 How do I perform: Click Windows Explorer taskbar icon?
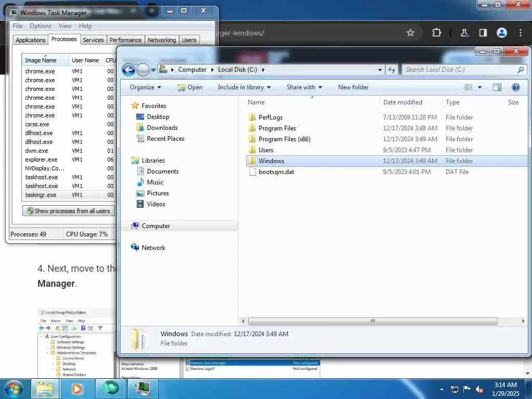(45, 389)
